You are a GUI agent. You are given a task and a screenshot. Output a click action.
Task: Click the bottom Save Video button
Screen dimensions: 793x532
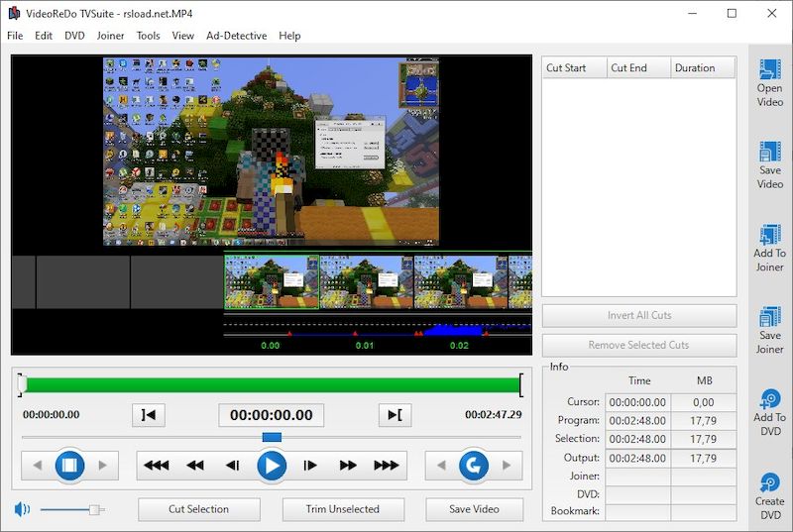(x=474, y=509)
